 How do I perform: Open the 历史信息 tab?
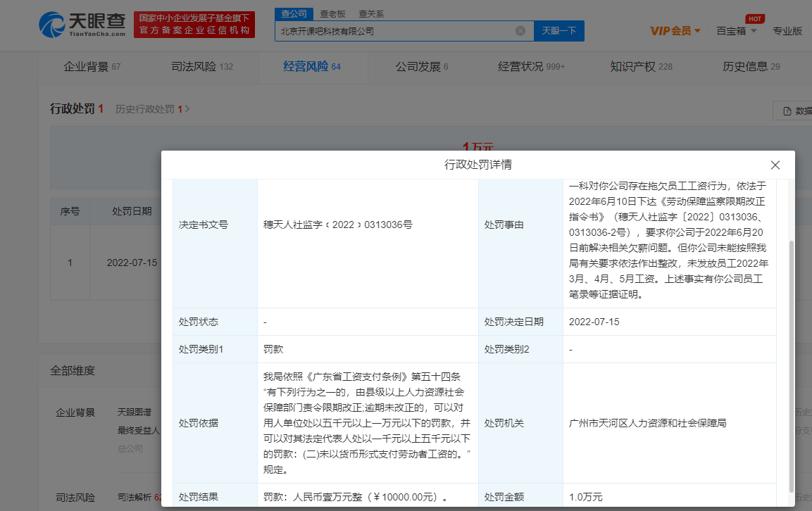tap(751, 67)
